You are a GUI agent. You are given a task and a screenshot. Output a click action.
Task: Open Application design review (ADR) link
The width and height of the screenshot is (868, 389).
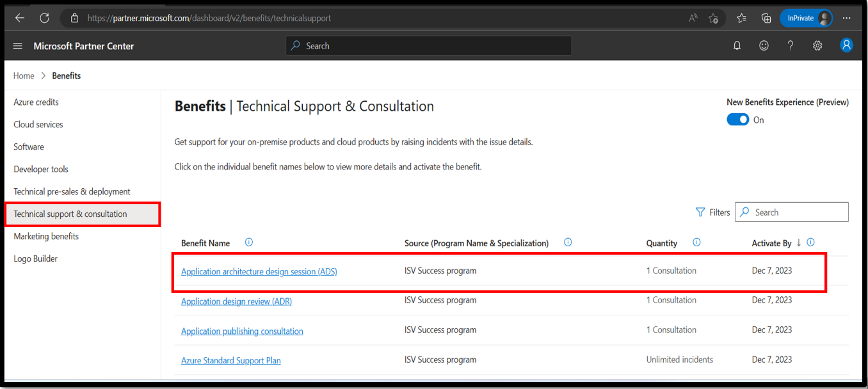236,301
